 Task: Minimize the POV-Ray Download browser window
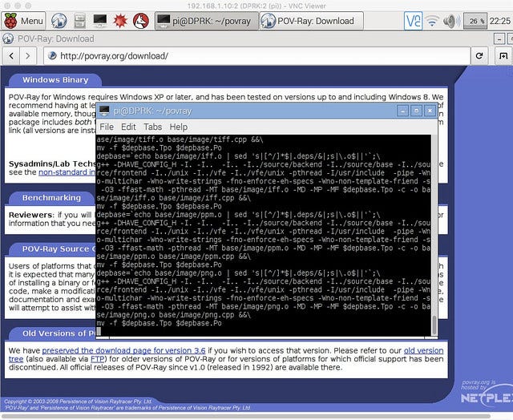click(x=499, y=39)
